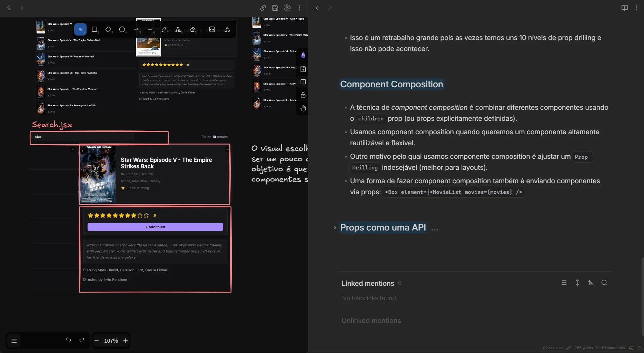Navigate back in the note pane
Screen dimensions: 644x353
(x=317, y=8)
